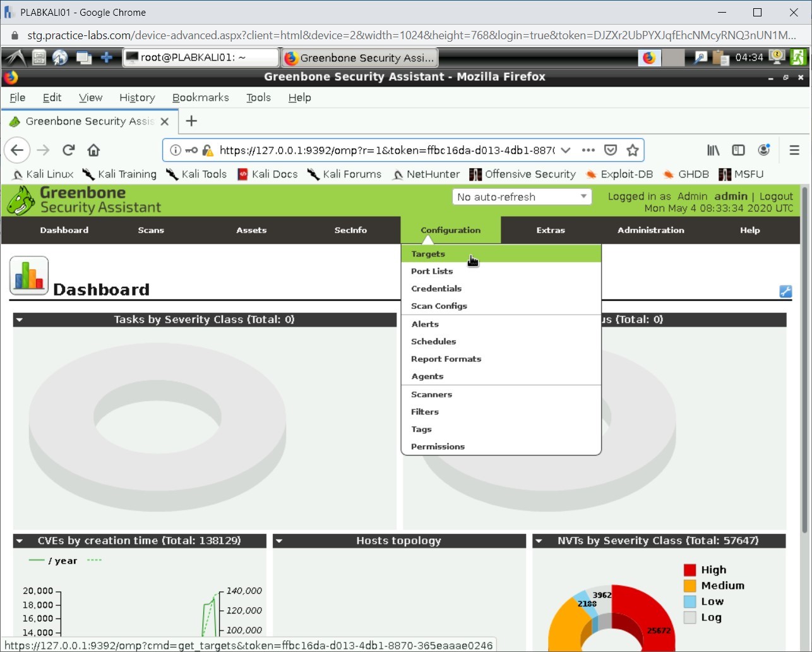This screenshot has height=652, width=812.
Task: Open a new browser tab
Action: click(191, 121)
